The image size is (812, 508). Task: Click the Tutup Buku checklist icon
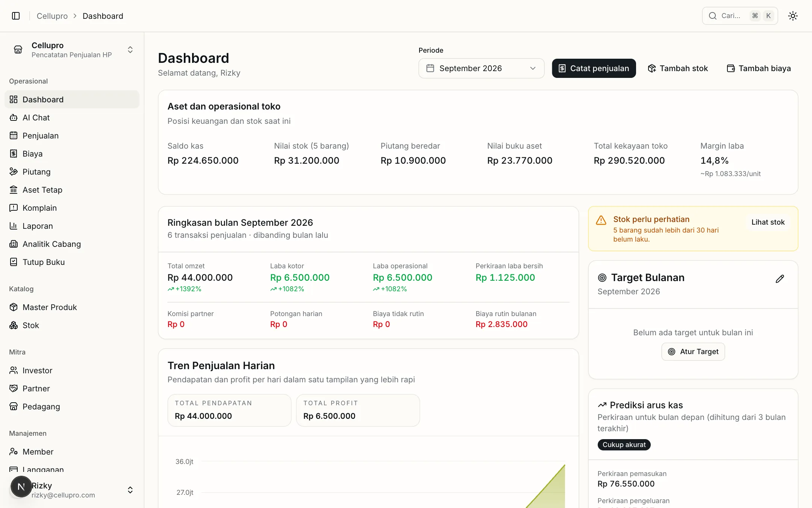(x=14, y=262)
